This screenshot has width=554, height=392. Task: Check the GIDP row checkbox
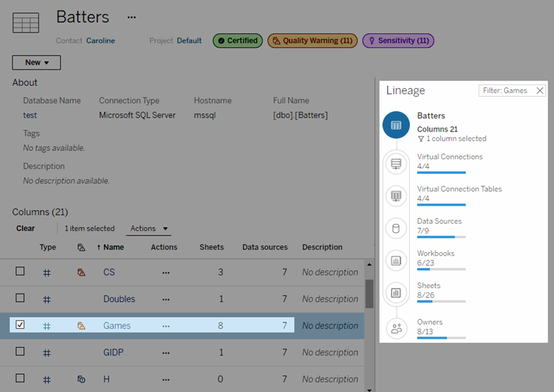pyautogui.click(x=20, y=351)
